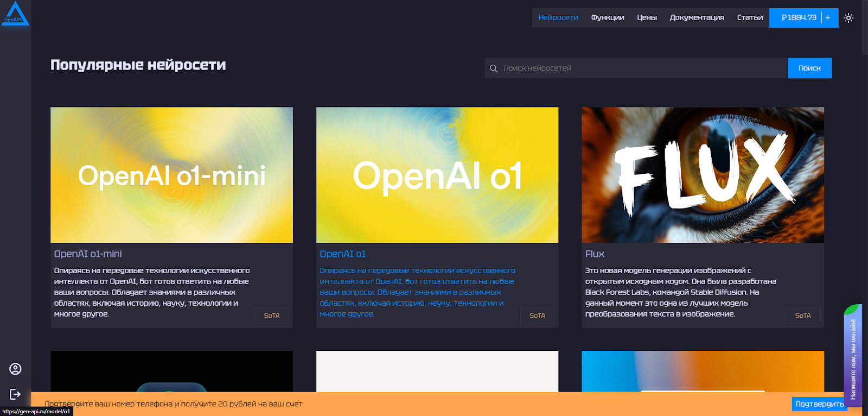Viewport: 868px width, 416px height.
Task: Click the SoTA tag on OpenAI o1-mini card
Action: click(272, 316)
